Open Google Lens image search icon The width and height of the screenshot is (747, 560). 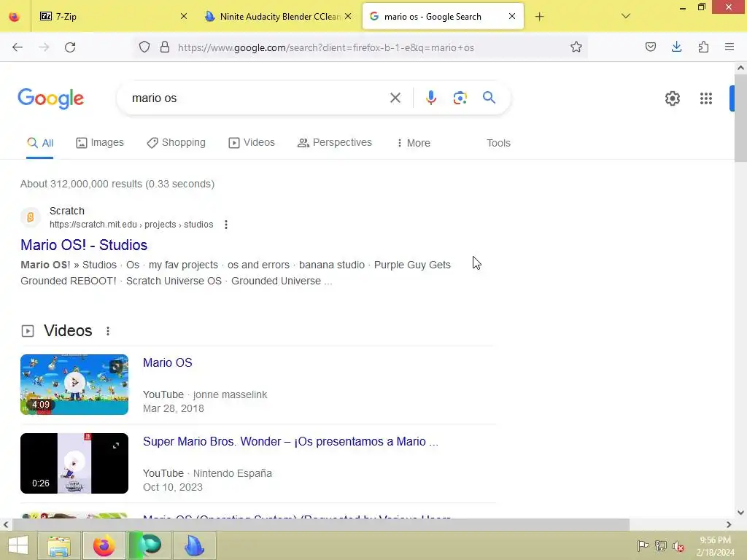click(x=460, y=98)
